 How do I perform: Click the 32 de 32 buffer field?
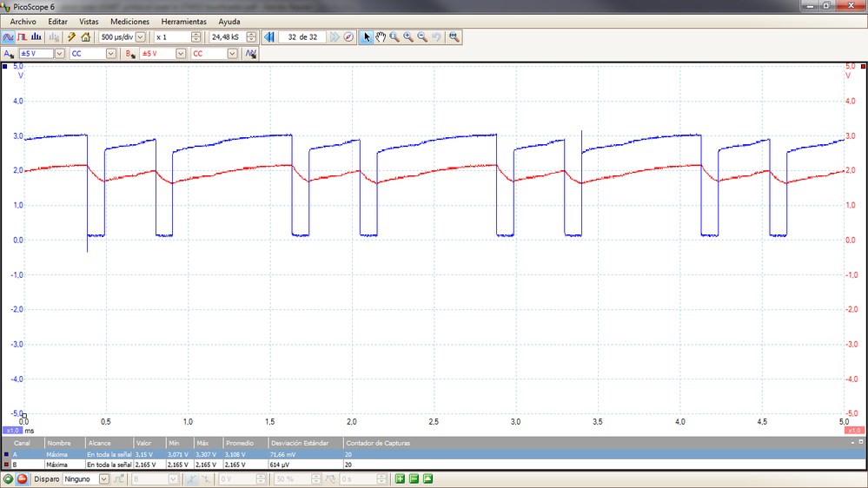pyautogui.click(x=302, y=37)
